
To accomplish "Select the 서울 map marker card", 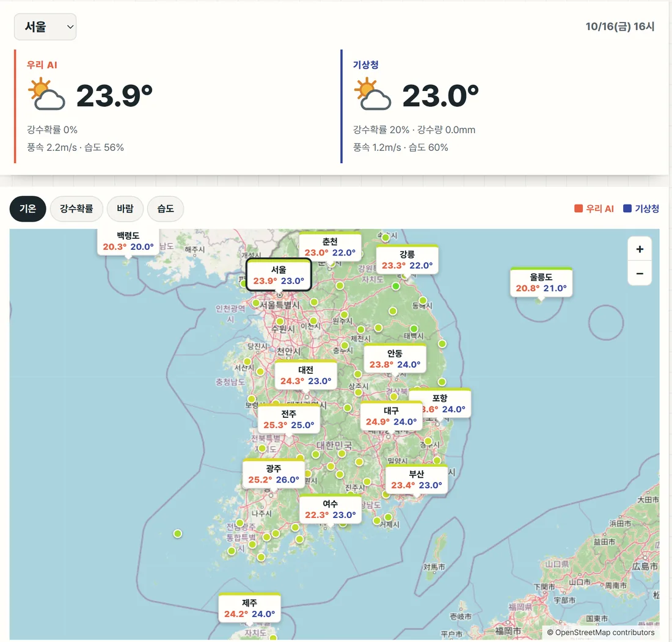I will tap(279, 275).
